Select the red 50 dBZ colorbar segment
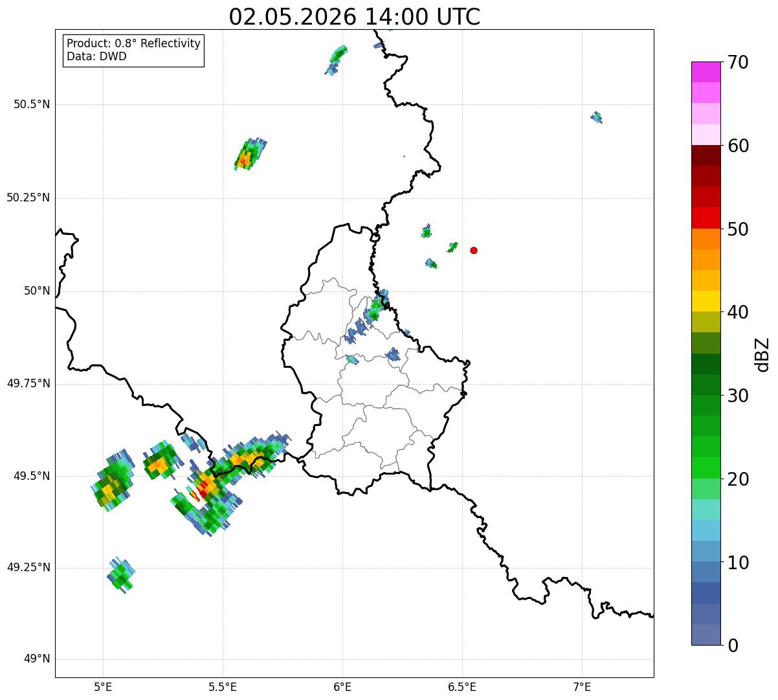Image resolution: width=778 pixels, height=700 pixels. pos(706,218)
